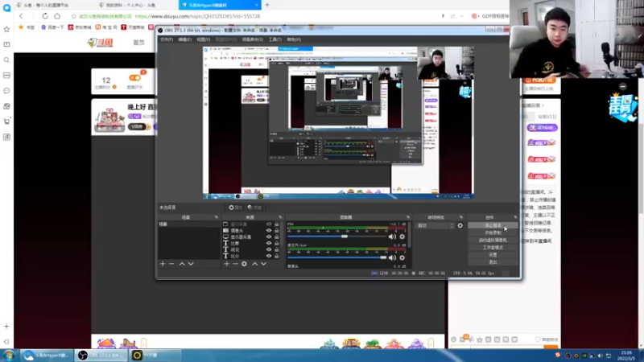The image size is (644, 362).
Task: Click 开始录制 start recording button
Action: click(x=493, y=232)
